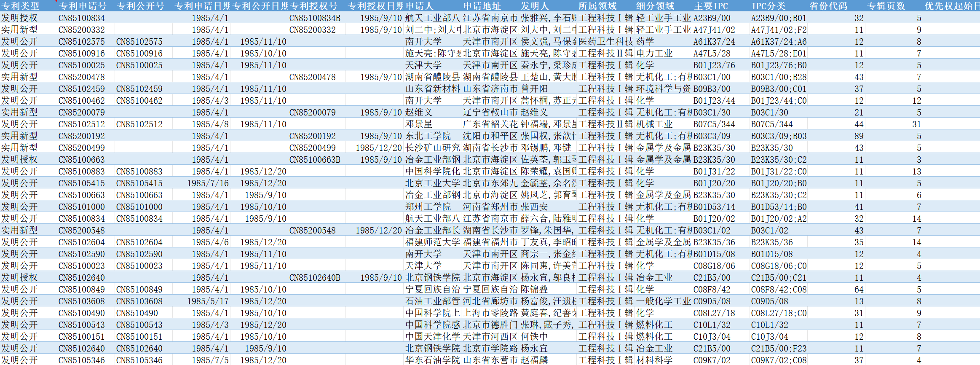Click applicant cell 郑州工学院
Image resolution: width=980 pixels, height=365 pixels.
click(428, 207)
